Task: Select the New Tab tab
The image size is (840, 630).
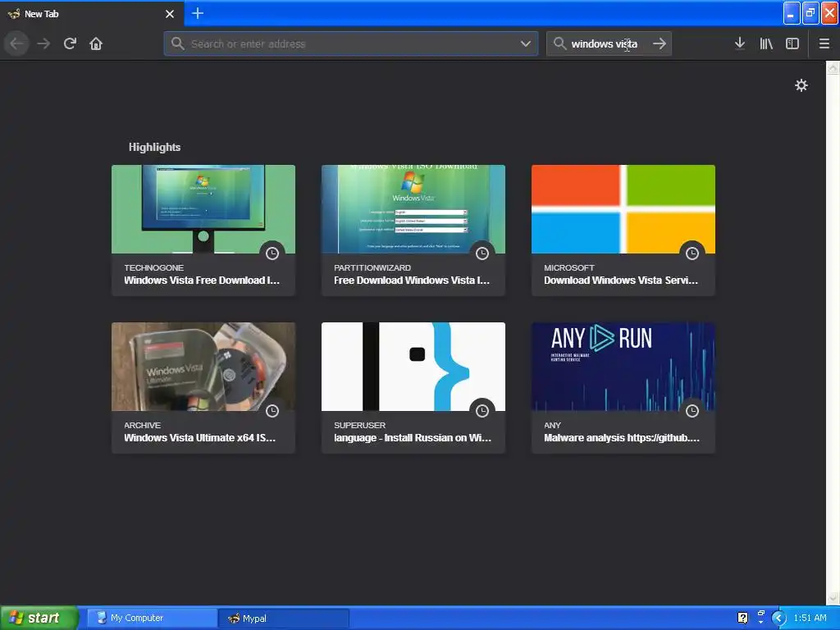Action: click(91, 14)
